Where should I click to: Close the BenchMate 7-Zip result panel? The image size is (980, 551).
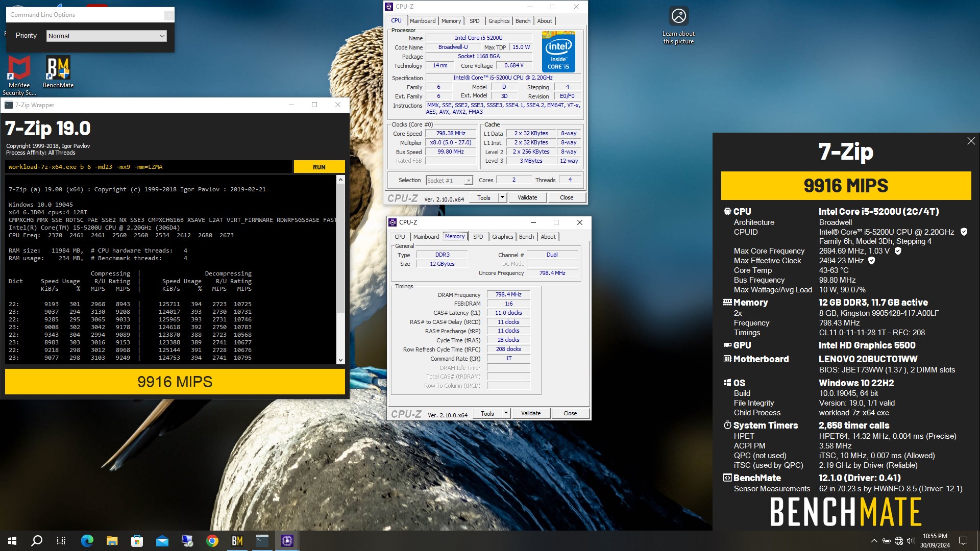tap(971, 141)
